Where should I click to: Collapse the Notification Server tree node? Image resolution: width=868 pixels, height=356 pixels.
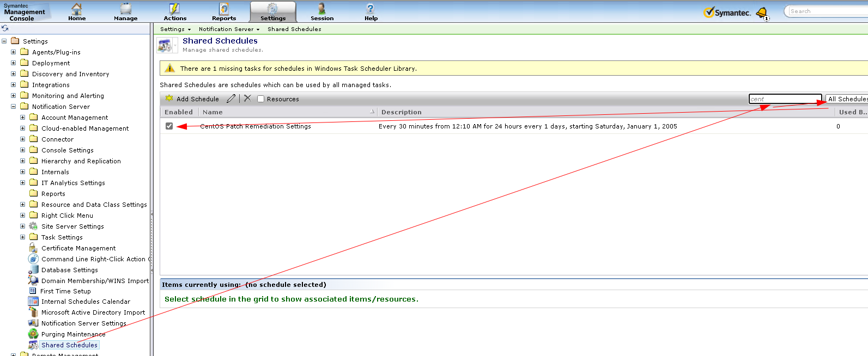pos(14,107)
